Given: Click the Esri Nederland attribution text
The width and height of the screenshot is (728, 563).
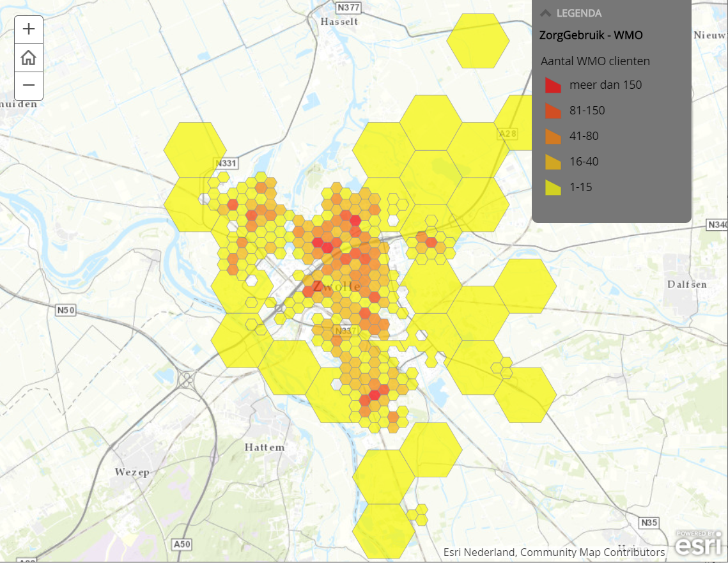Looking at the screenshot, I should pyautogui.click(x=554, y=552).
